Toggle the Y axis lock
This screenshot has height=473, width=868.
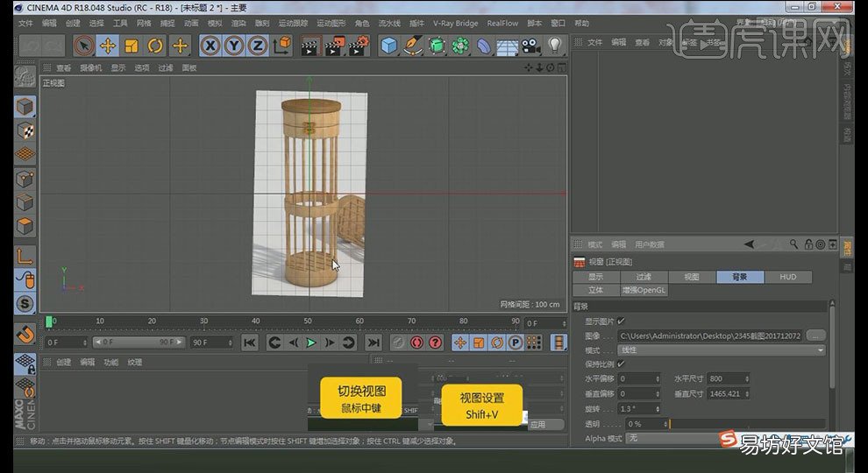click(234, 46)
